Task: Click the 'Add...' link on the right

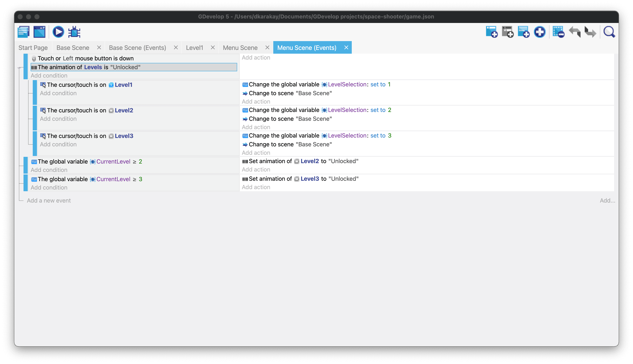Action: click(607, 200)
